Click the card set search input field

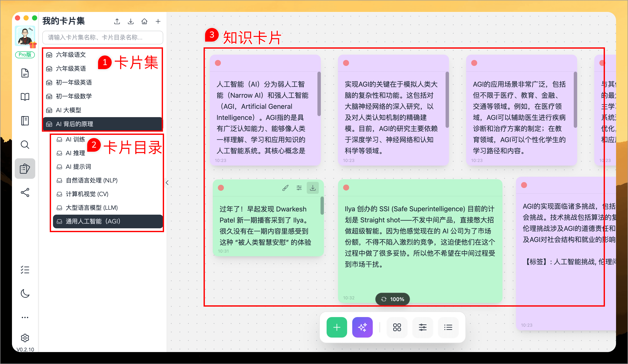pos(103,37)
